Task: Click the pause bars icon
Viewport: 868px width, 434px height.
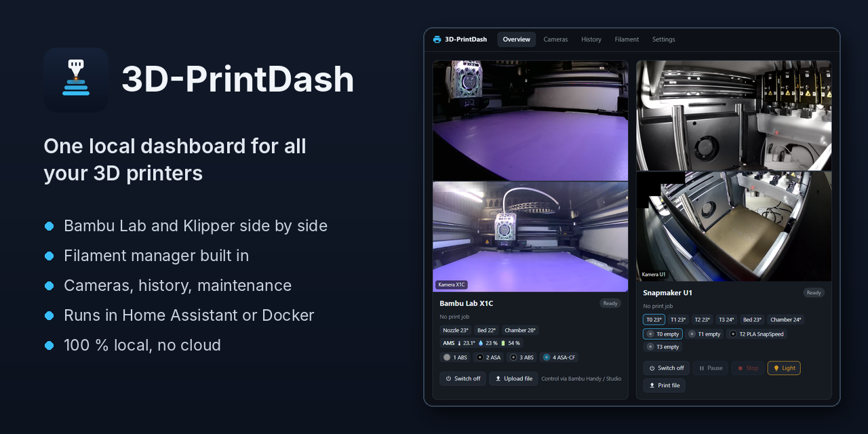Action: 702,368
